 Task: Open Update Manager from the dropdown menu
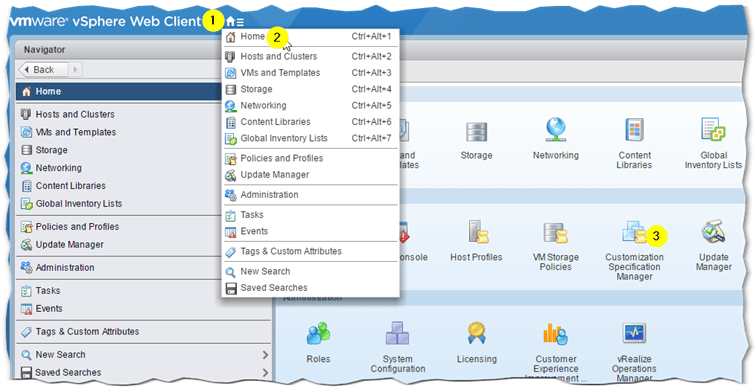pyautogui.click(x=310, y=175)
